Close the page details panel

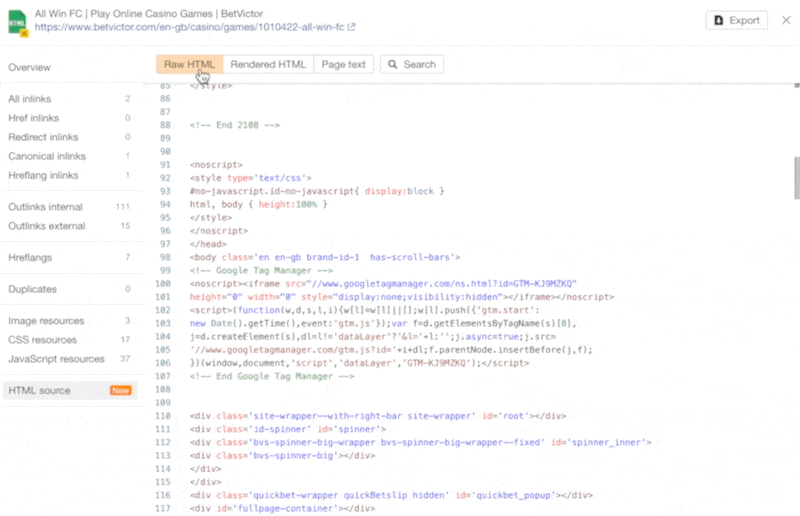(783, 20)
